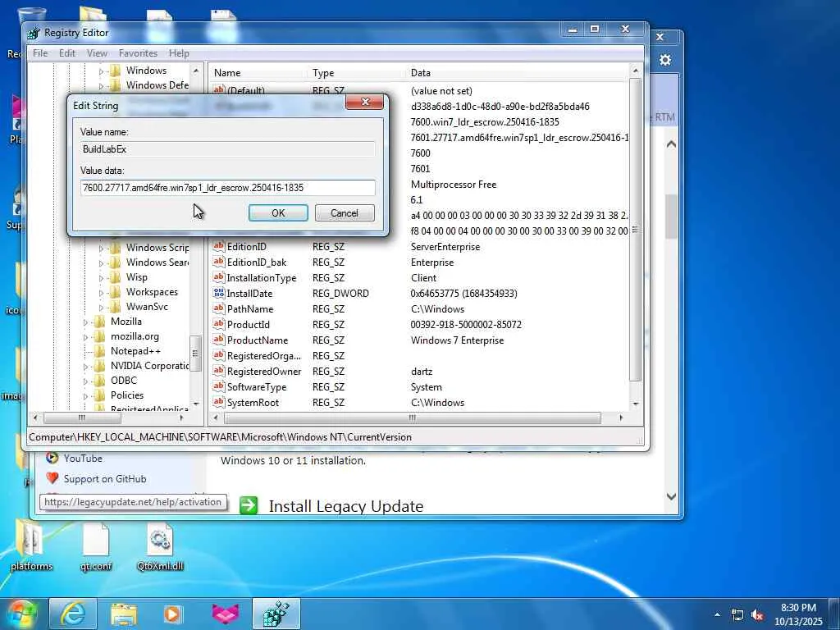Click the SystemRoot string value icon
Image resolution: width=840 pixels, height=630 pixels.
[x=218, y=402]
